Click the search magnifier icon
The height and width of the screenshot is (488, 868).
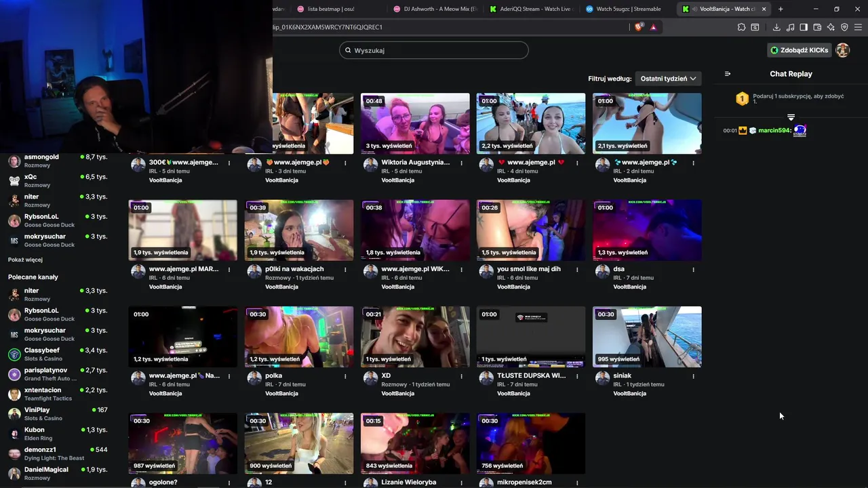348,50
